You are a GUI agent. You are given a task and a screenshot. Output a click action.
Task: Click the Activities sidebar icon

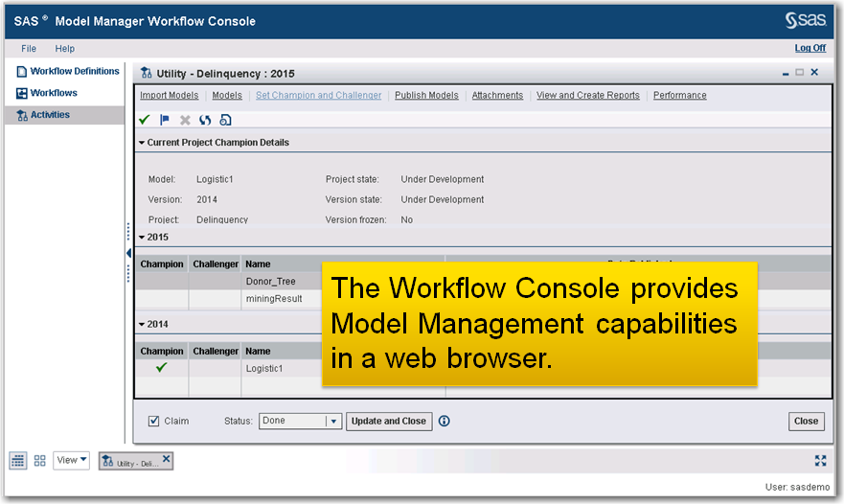click(21, 115)
